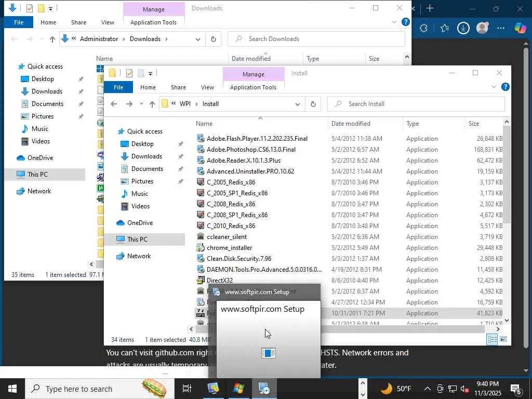Open Documents in Install navigation pane

[147, 169]
